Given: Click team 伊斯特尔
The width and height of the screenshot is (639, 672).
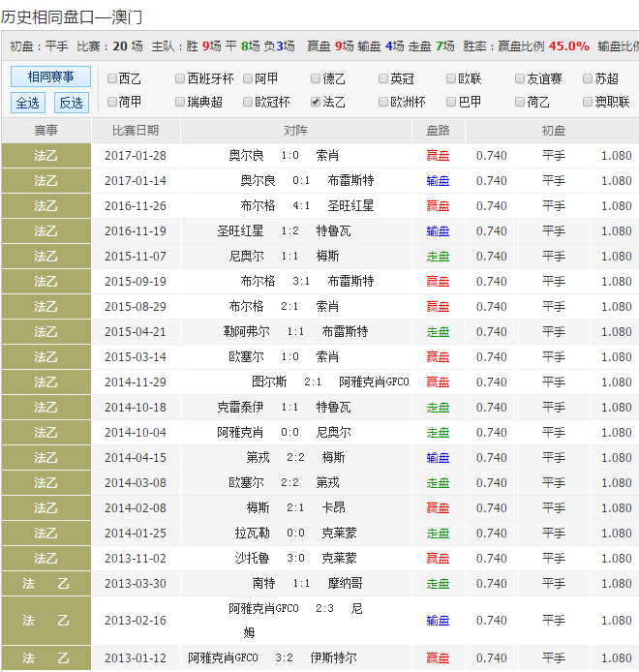Looking at the screenshot, I should (x=333, y=657).
